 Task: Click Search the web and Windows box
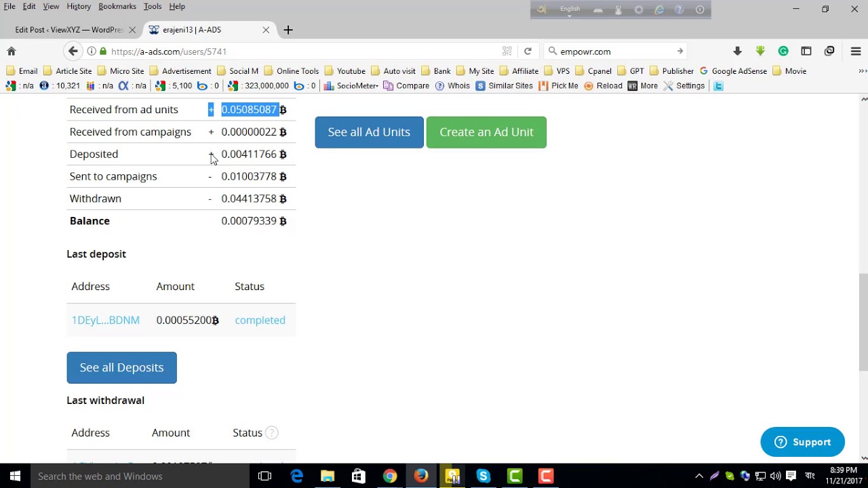coord(141,476)
